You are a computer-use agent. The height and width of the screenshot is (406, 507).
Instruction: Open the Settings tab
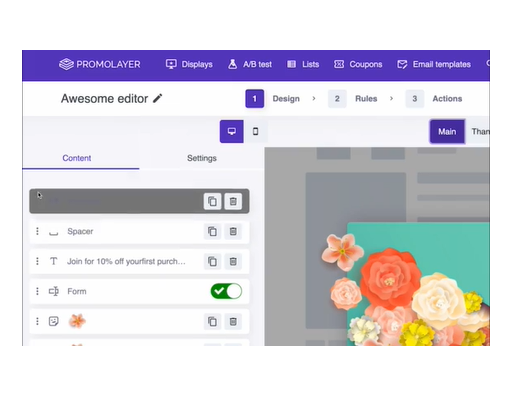(x=202, y=158)
